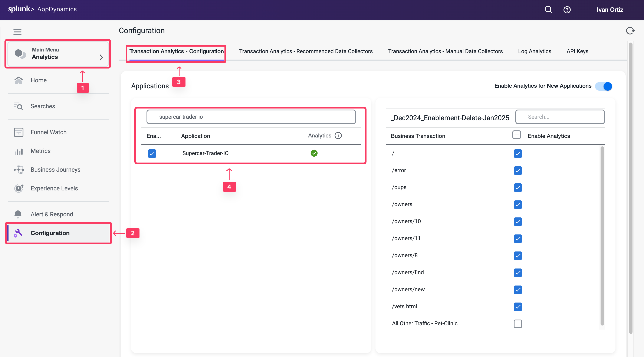
Task: Refresh the Configuration page
Action: tap(631, 30)
